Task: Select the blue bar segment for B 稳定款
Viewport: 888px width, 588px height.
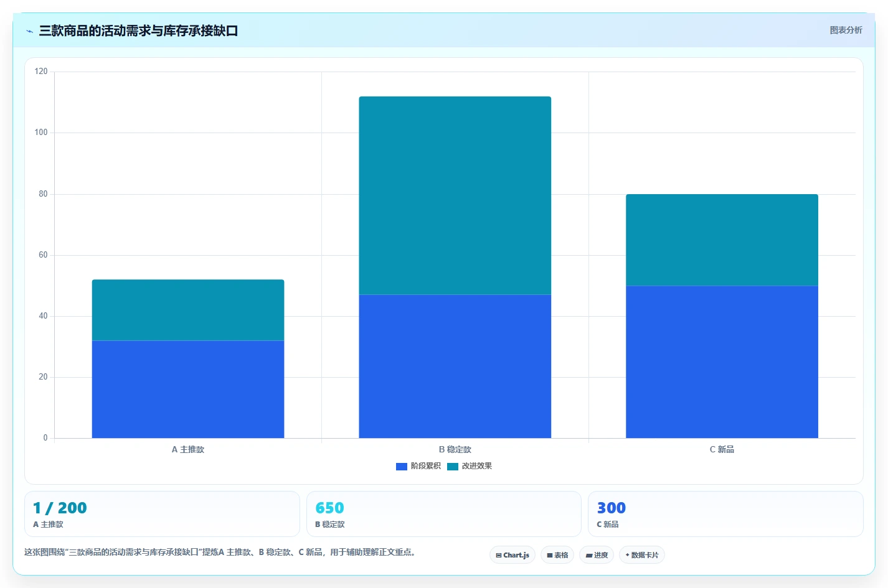Action: point(455,366)
